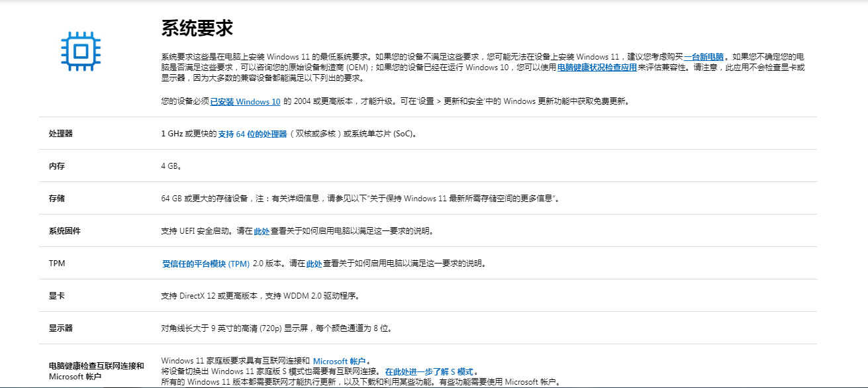Open the "一台新电脑" link
The image size is (868, 388).
(704, 57)
